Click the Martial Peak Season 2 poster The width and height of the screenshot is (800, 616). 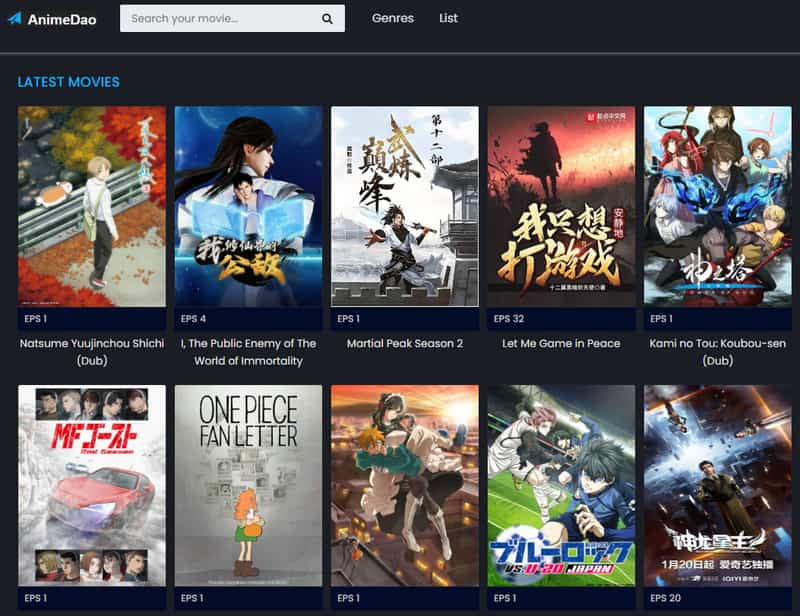click(x=403, y=205)
